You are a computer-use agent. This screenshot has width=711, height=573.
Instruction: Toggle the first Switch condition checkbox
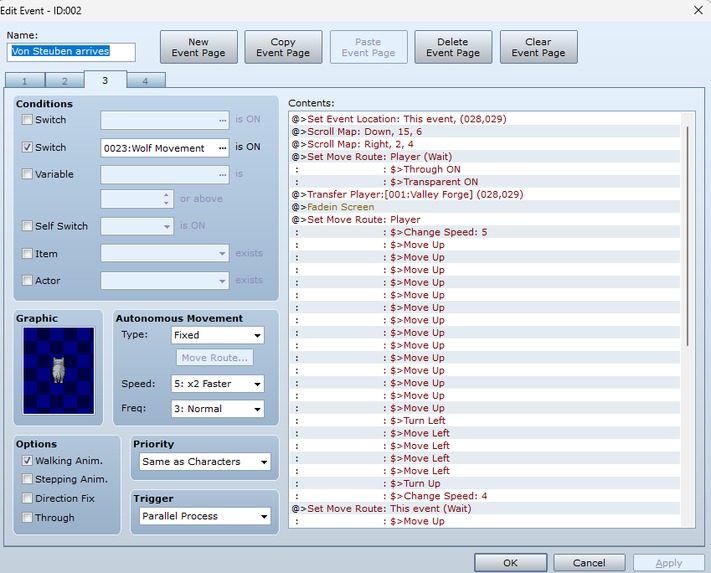coord(27,120)
